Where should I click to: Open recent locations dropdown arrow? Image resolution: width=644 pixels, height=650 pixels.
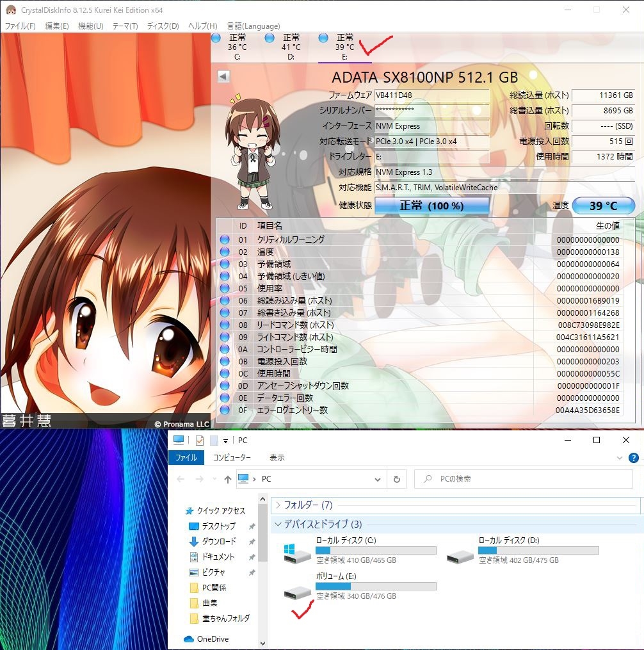pos(214,479)
